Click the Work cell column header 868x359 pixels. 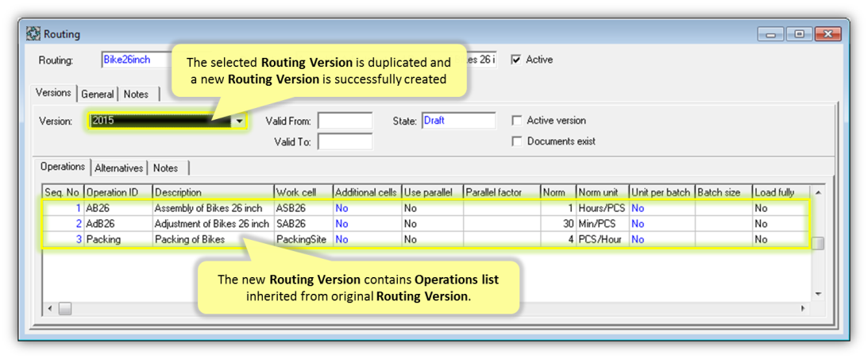(303, 192)
